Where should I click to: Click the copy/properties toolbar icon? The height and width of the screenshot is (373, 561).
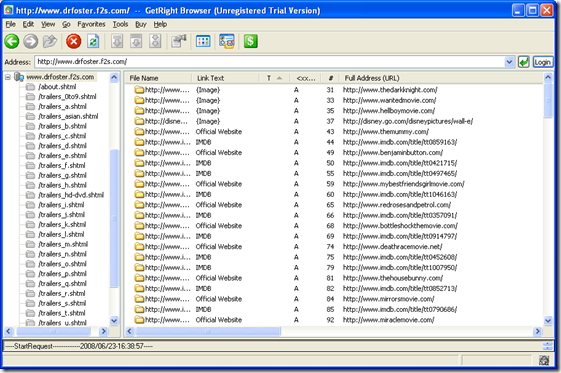(179, 41)
